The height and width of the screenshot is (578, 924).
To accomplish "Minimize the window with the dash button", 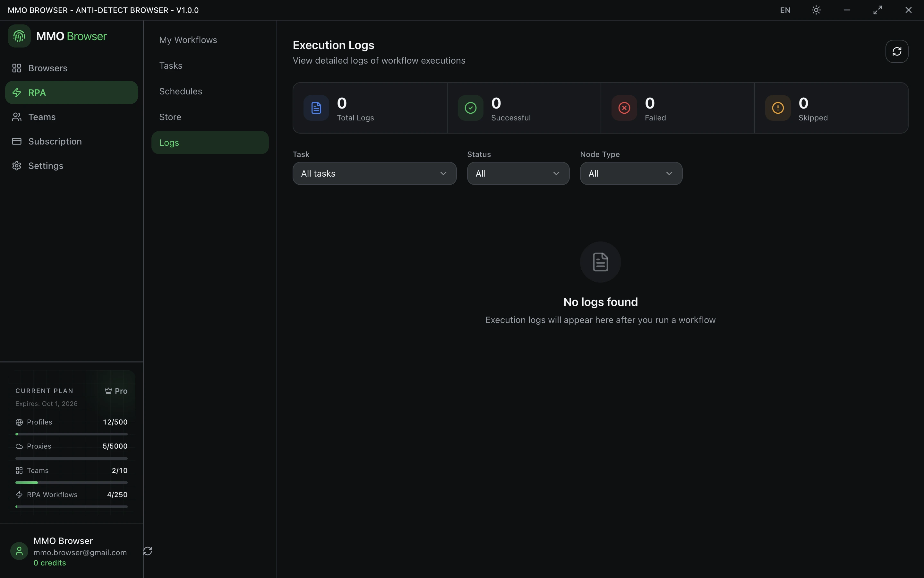I will pyautogui.click(x=846, y=10).
